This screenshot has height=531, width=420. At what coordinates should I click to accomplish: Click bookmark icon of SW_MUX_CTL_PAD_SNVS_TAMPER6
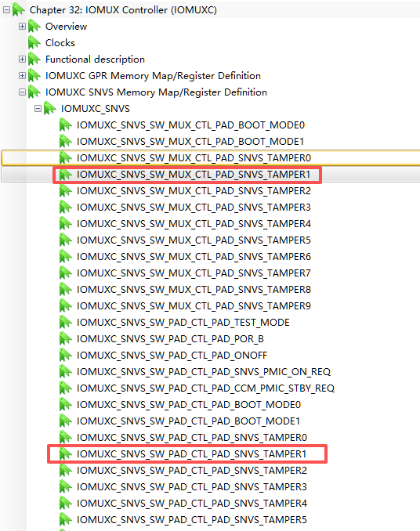[x=65, y=257]
